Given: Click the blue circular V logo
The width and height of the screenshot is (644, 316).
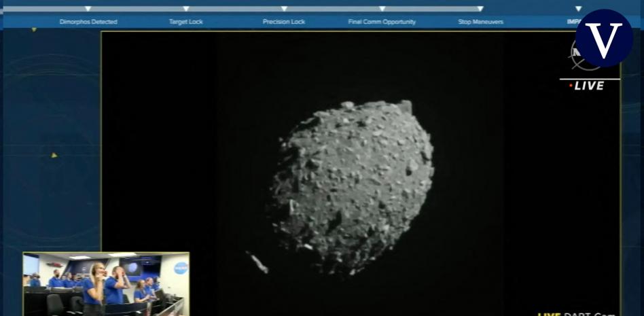Looking at the screenshot, I should click(x=603, y=38).
